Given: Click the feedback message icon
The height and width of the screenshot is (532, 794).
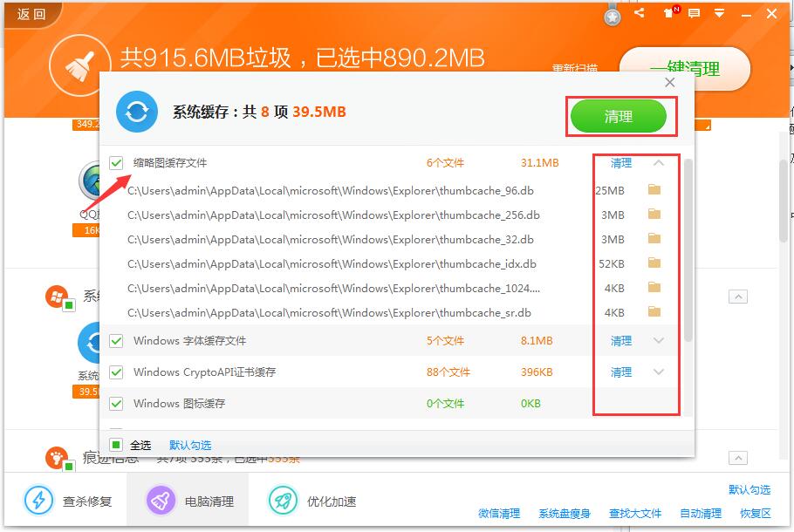Looking at the screenshot, I should point(695,13).
